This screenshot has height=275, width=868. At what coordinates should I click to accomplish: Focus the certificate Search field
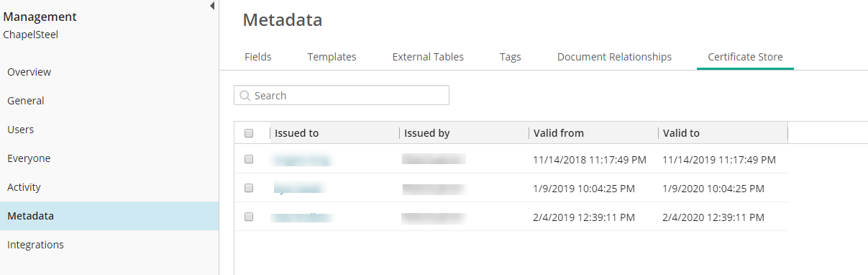(x=342, y=96)
